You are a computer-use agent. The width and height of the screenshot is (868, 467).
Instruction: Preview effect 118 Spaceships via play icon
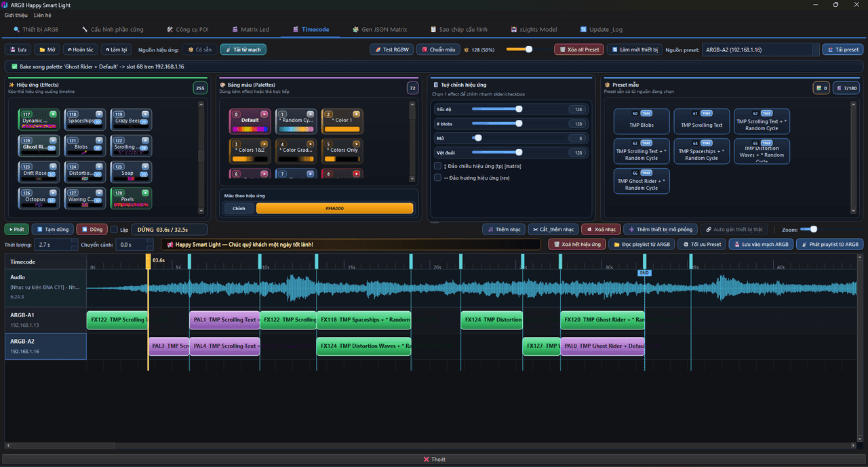click(99, 114)
